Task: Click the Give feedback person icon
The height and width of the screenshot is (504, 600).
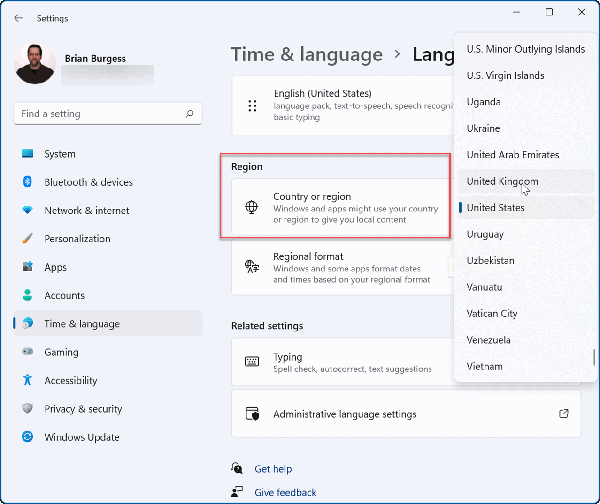Action: [237, 492]
